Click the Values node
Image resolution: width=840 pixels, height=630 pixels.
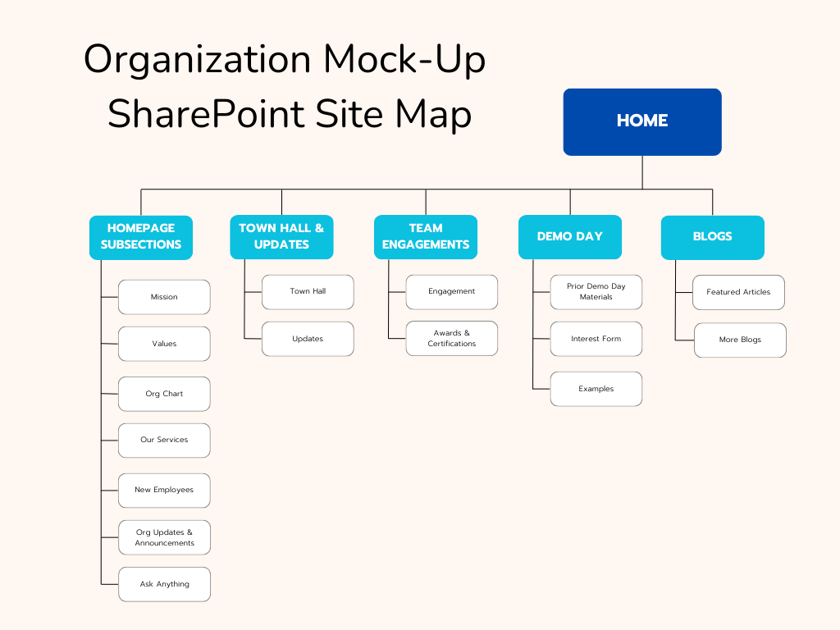(164, 344)
